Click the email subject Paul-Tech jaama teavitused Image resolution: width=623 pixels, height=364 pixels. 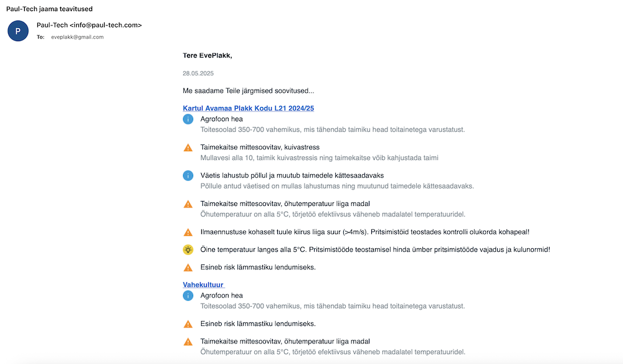pyautogui.click(x=49, y=9)
